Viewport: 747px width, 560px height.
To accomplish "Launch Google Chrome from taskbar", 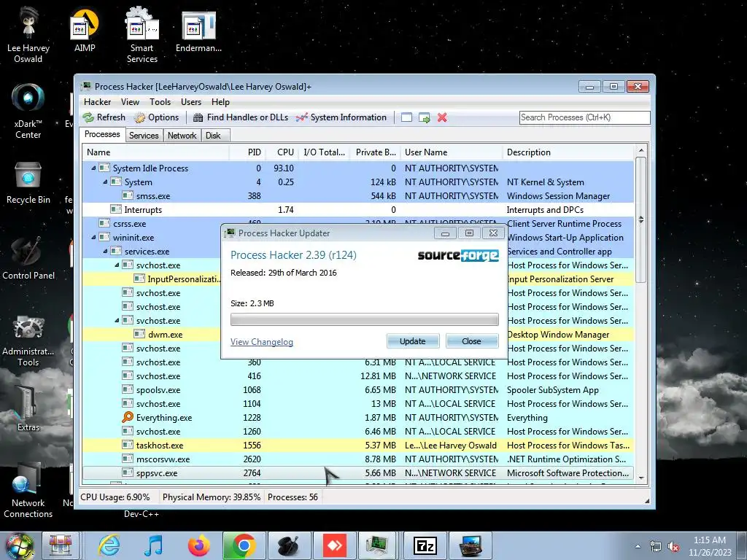I will point(244,545).
